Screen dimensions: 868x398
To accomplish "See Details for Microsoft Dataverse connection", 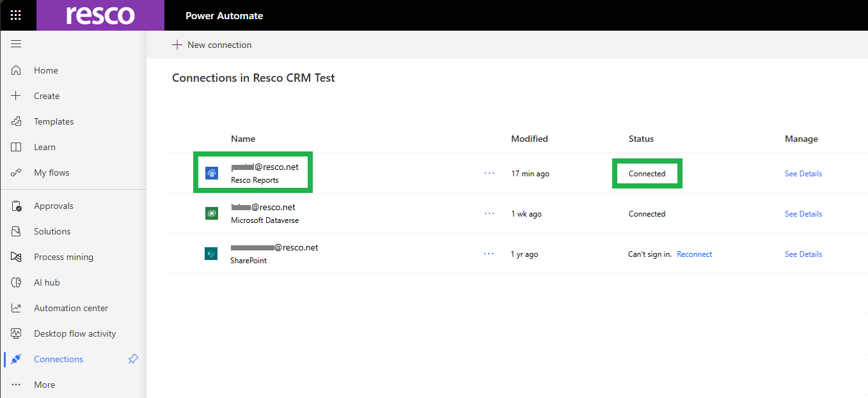I will point(803,214).
